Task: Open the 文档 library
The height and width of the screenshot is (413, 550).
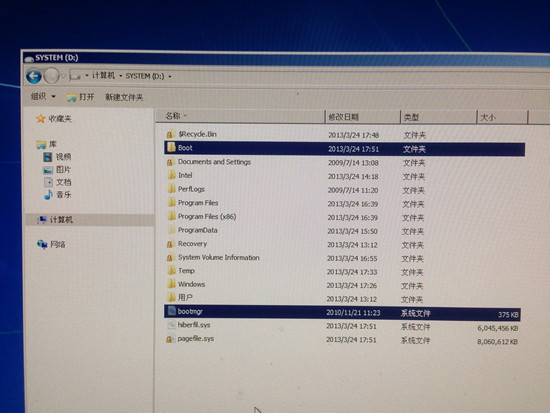Action: pos(58,182)
